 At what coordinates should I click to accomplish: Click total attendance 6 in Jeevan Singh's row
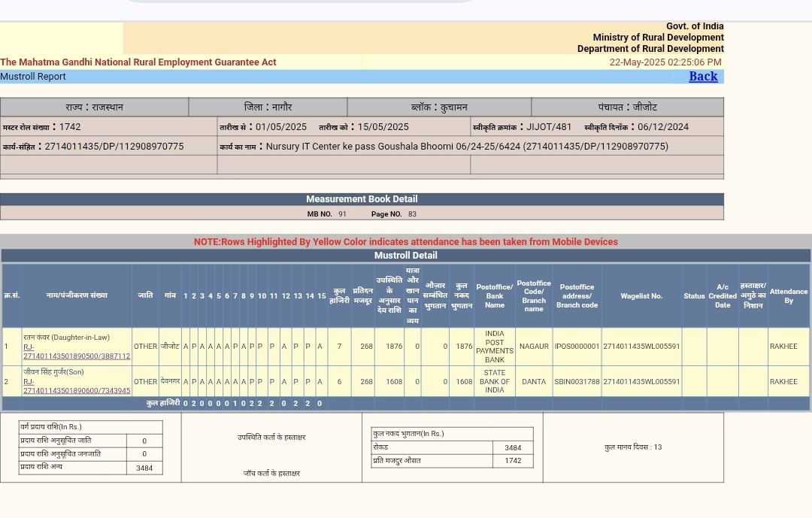pyautogui.click(x=339, y=382)
